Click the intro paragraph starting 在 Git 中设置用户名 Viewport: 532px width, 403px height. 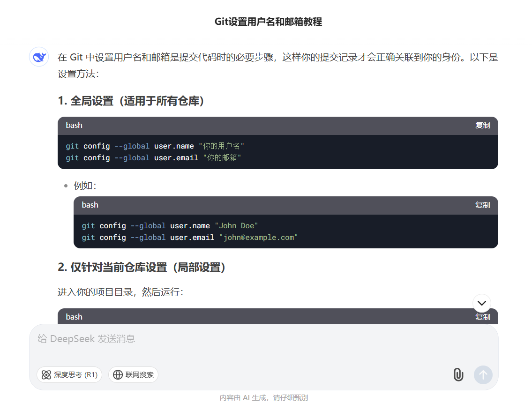(x=278, y=66)
